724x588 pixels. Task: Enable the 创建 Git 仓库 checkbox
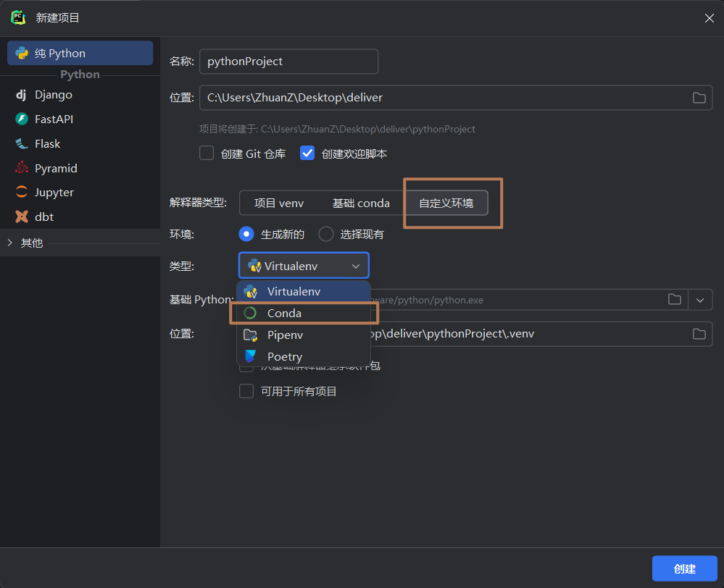click(207, 154)
